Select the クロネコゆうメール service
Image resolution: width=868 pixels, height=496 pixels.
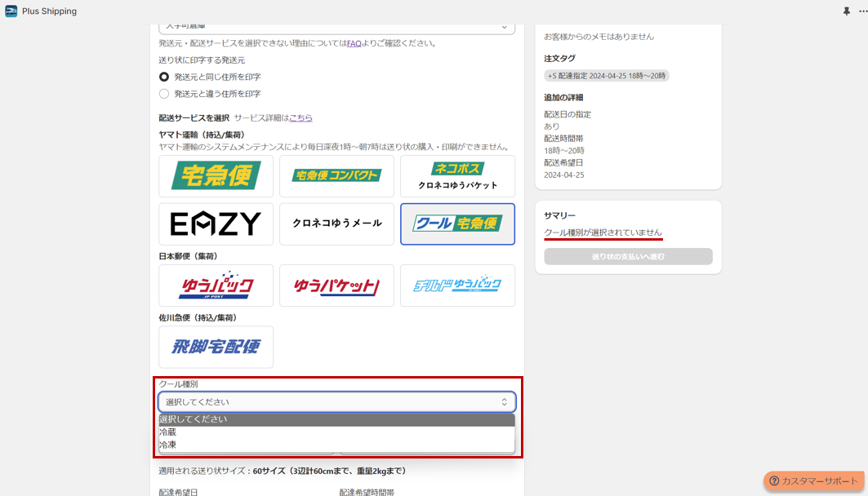pos(336,224)
